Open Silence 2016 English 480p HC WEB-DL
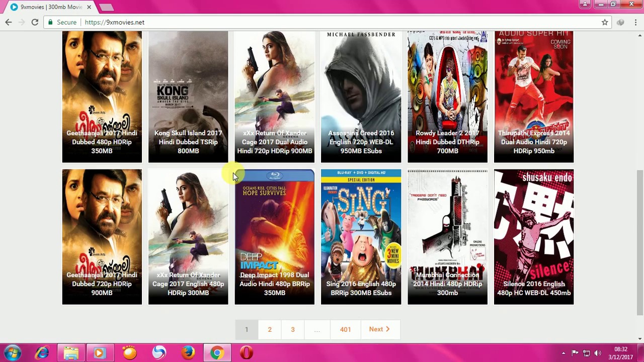Viewport: 644px width, 362px height. pos(534,237)
